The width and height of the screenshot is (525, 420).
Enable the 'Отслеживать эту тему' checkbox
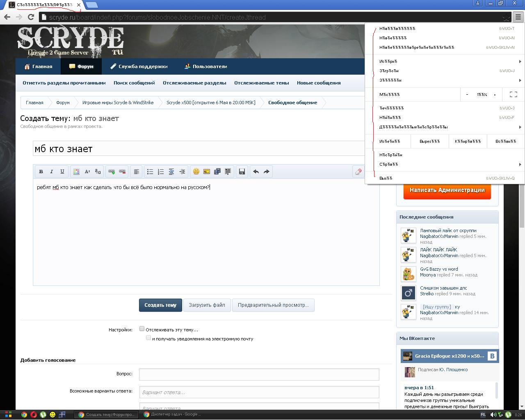pos(142,329)
